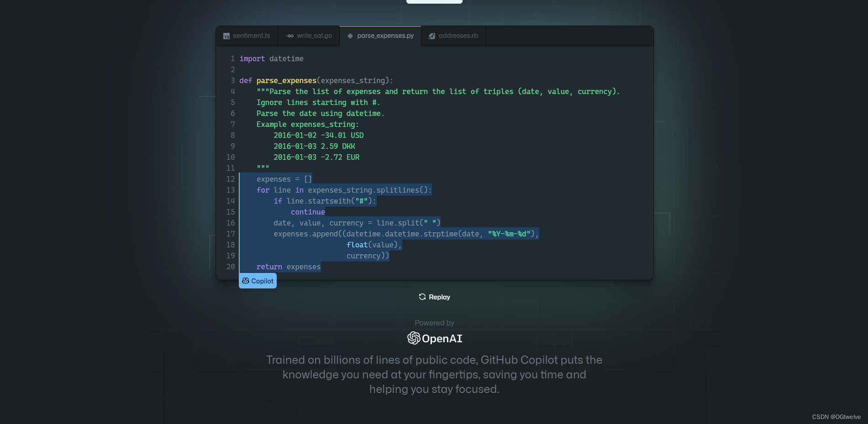Viewport: 868px width, 424px height.
Task: Click the '2016-01-02 -34.01 USD' example line
Action: click(319, 135)
